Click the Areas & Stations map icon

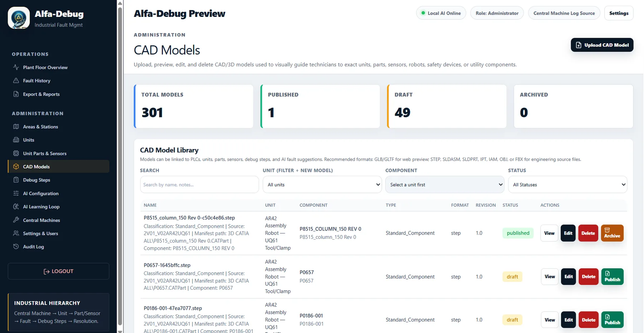[16, 127]
